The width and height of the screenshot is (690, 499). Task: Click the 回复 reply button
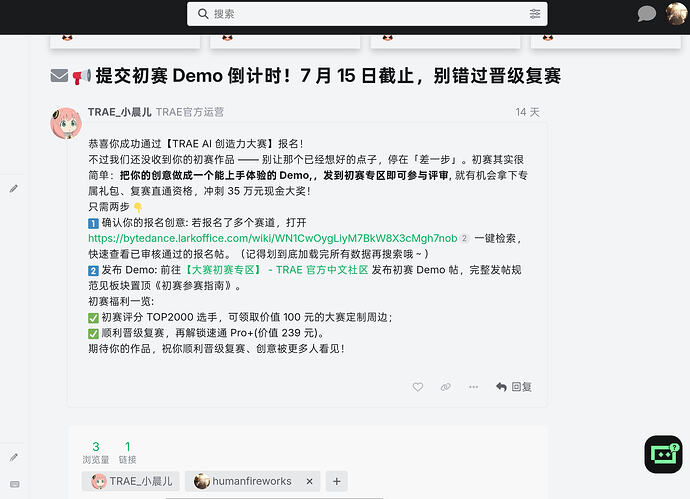(514, 387)
